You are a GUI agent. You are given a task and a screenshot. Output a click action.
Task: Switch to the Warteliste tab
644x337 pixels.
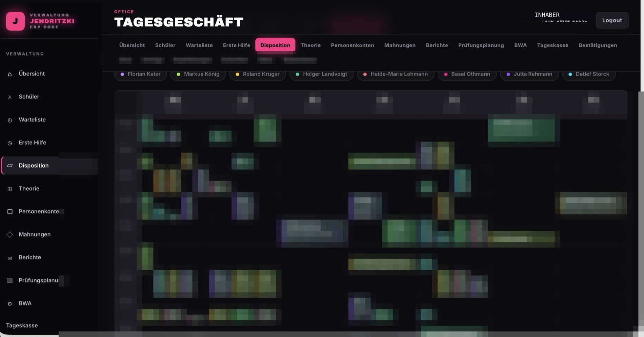[199, 45]
